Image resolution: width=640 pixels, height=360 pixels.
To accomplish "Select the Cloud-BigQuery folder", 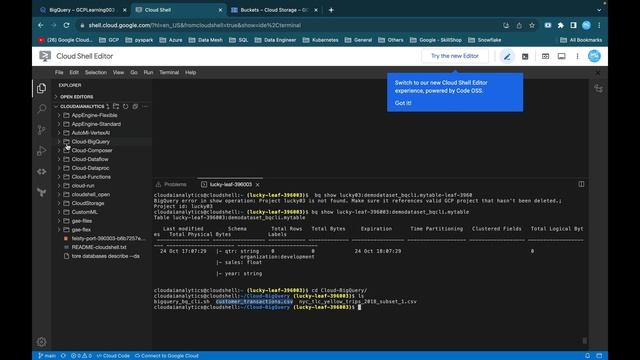I will [91, 142].
